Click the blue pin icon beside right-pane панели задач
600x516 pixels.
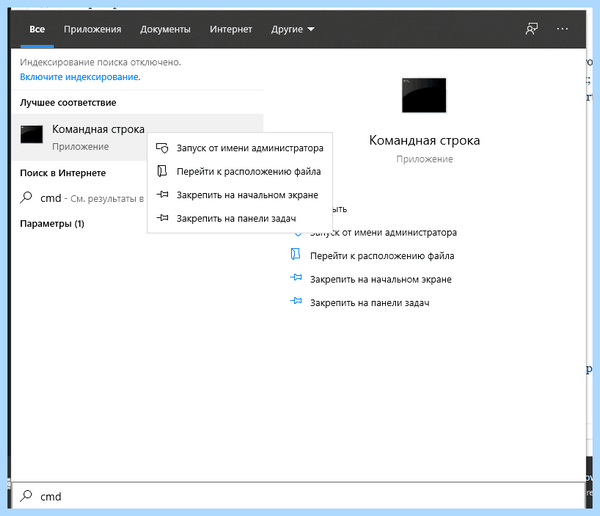coord(296,301)
